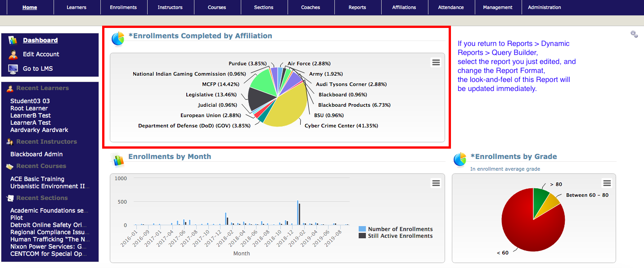This screenshot has width=644, height=268.
Task: Click the Recent Learners heading icon
Action: (10, 88)
